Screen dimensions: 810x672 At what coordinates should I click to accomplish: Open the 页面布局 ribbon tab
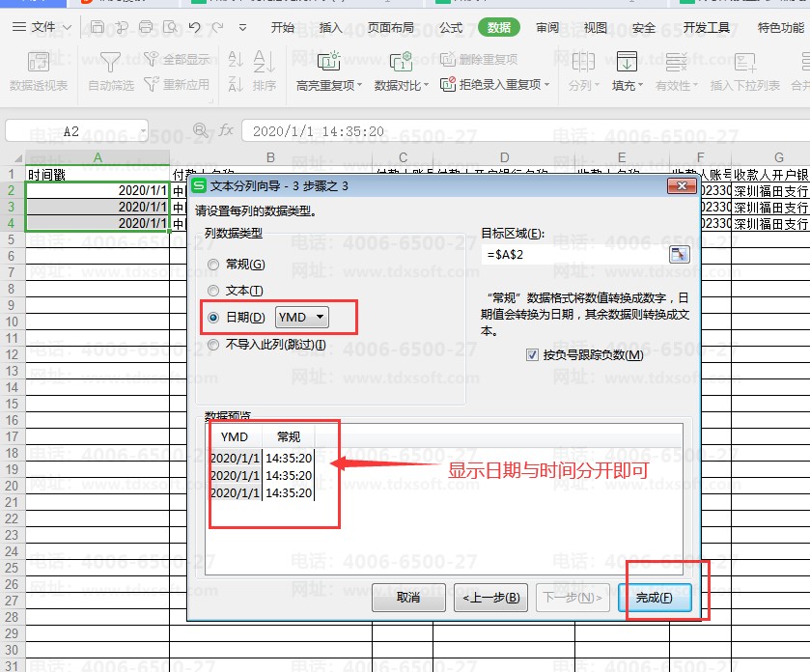click(391, 28)
